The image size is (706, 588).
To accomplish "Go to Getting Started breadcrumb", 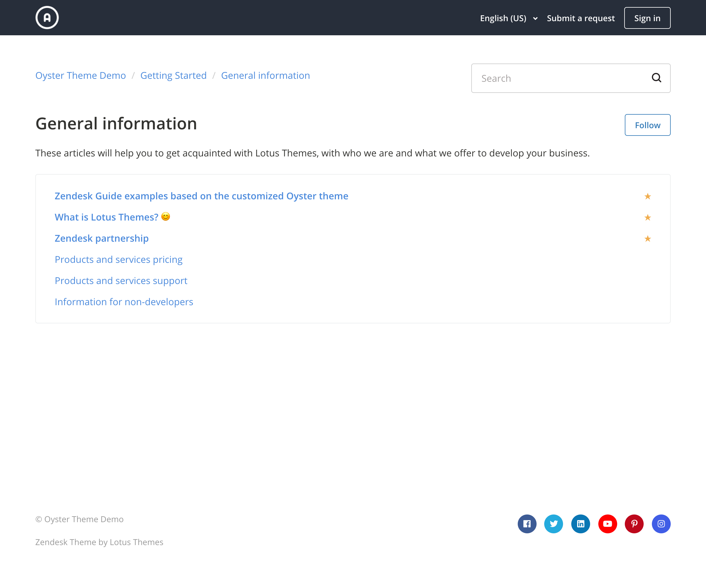I will pos(173,76).
